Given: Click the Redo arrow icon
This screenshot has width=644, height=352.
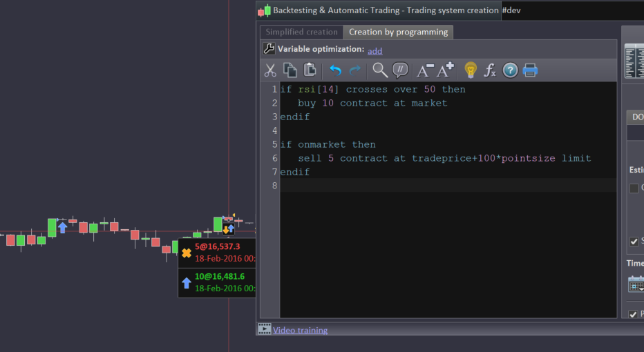Looking at the screenshot, I should click(x=355, y=70).
